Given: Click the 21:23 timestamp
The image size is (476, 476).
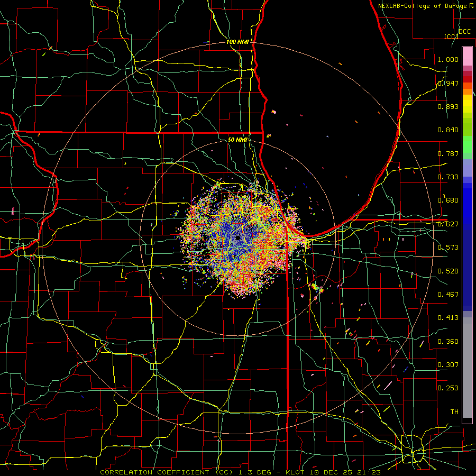Looking at the screenshot, I should click(369, 472).
